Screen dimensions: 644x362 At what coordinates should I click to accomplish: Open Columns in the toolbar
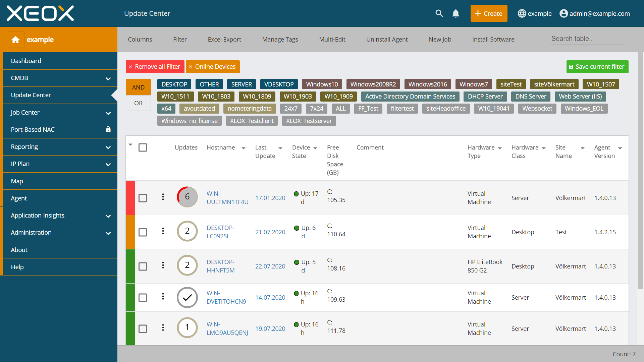pyautogui.click(x=140, y=39)
